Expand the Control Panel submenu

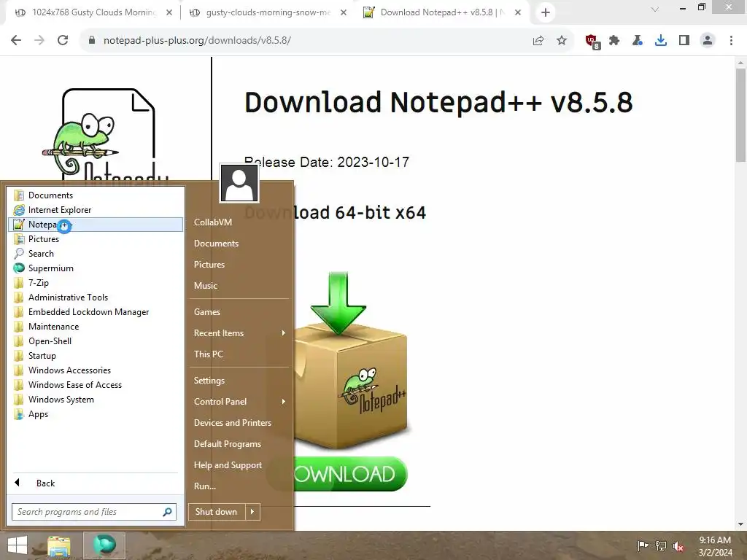click(239, 402)
